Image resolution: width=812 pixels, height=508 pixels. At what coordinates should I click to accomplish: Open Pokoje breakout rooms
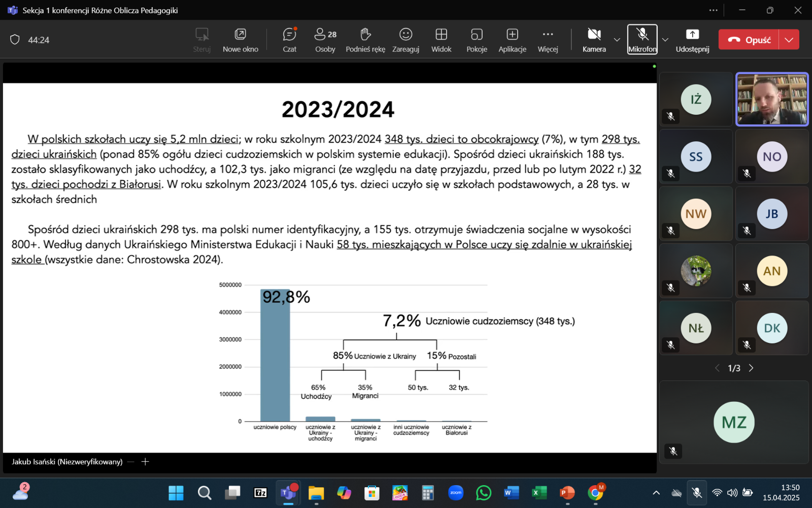point(477,40)
